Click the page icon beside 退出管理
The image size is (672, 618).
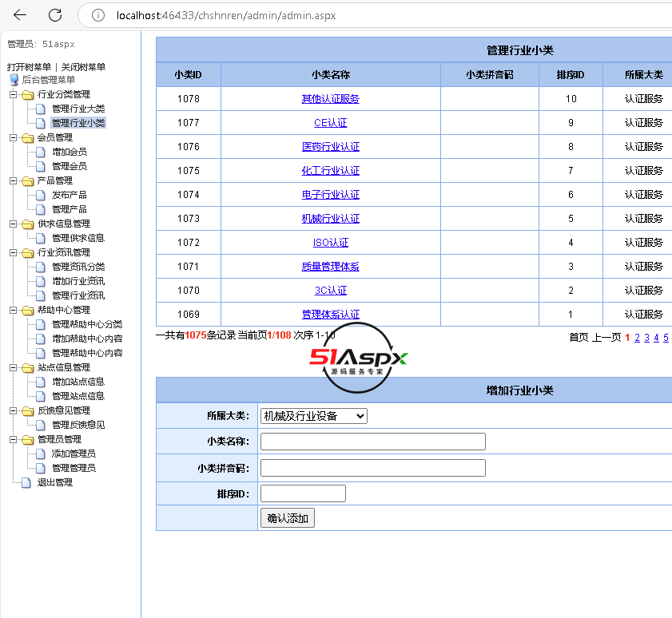tap(26, 482)
